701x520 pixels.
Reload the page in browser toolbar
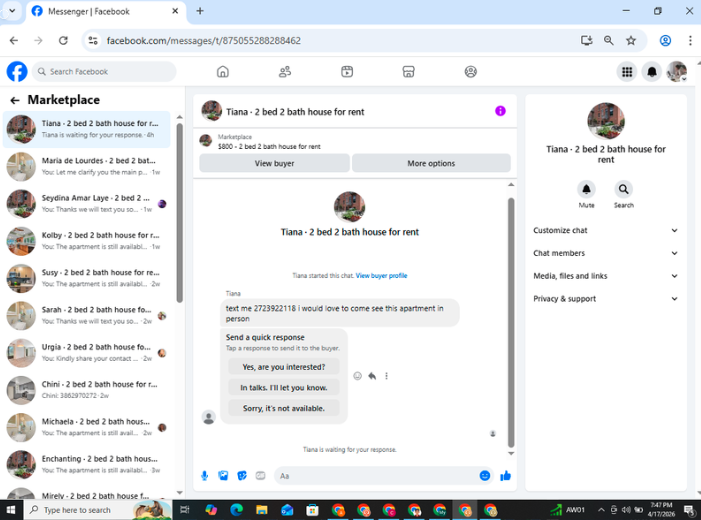[x=63, y=41]
